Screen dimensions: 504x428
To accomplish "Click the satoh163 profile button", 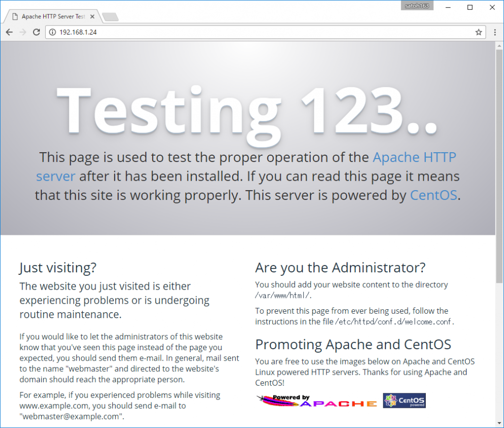I will coord(417,6).
